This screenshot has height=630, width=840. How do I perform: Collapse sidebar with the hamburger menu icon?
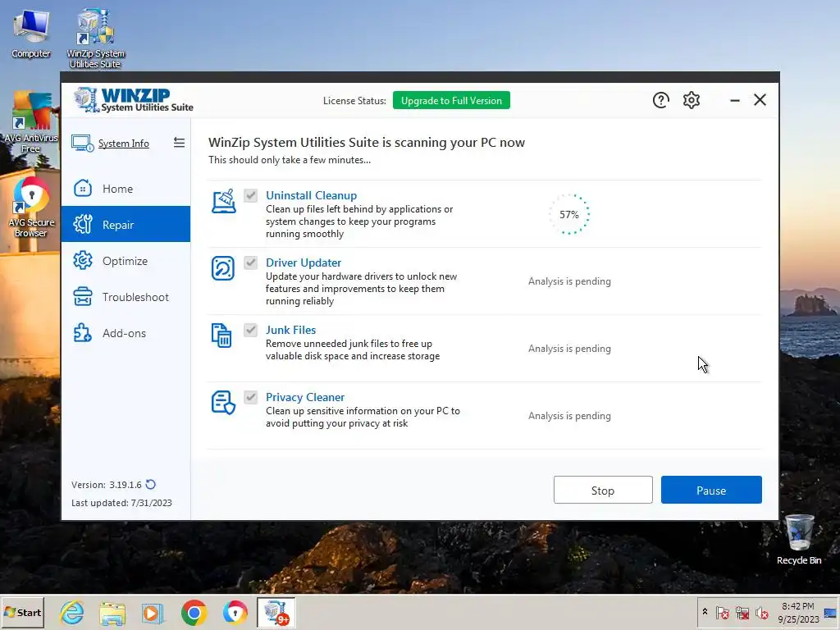[179, 143]
